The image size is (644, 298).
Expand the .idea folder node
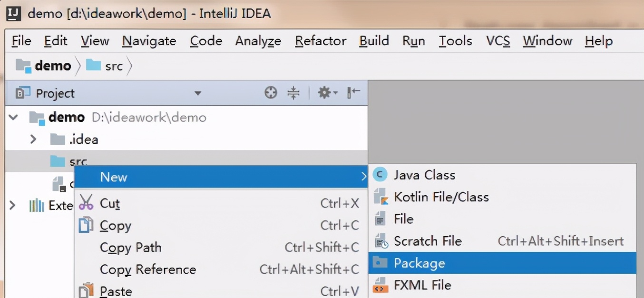(x=33, y=139)
